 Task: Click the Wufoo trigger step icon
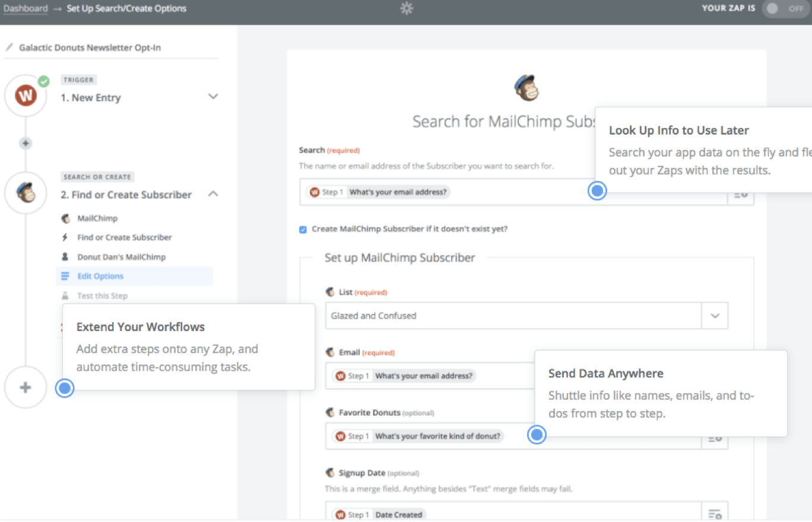click(x=26, y=95)
